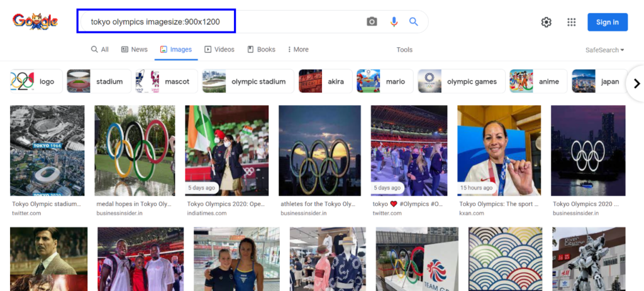Open the Tokyo Olympic stadium aerial image
644x291 pixels.
(47, 151)
